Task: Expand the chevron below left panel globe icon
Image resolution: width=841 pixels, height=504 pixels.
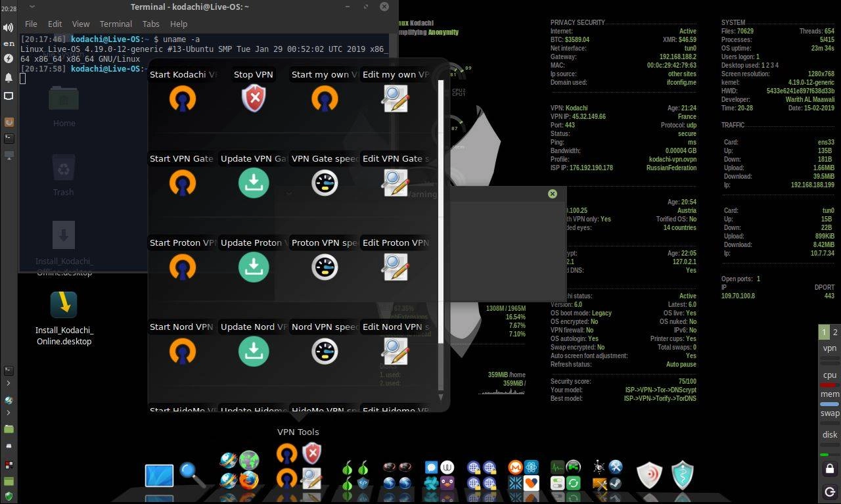Action: point(9,413)
